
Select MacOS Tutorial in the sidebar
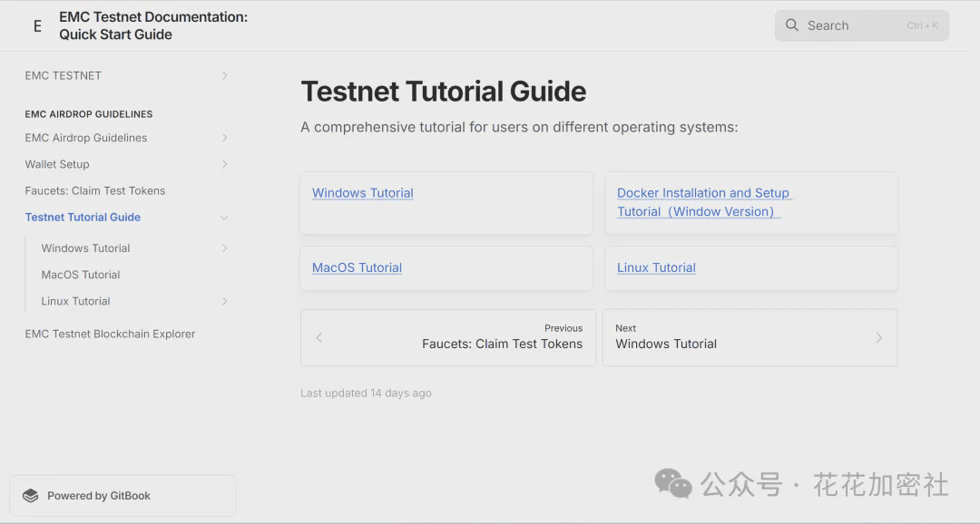point(81,275)
